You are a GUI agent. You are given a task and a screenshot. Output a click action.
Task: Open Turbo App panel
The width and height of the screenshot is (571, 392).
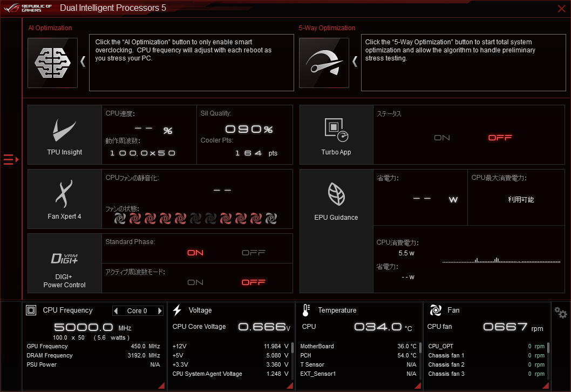click(x=336, y=135)
